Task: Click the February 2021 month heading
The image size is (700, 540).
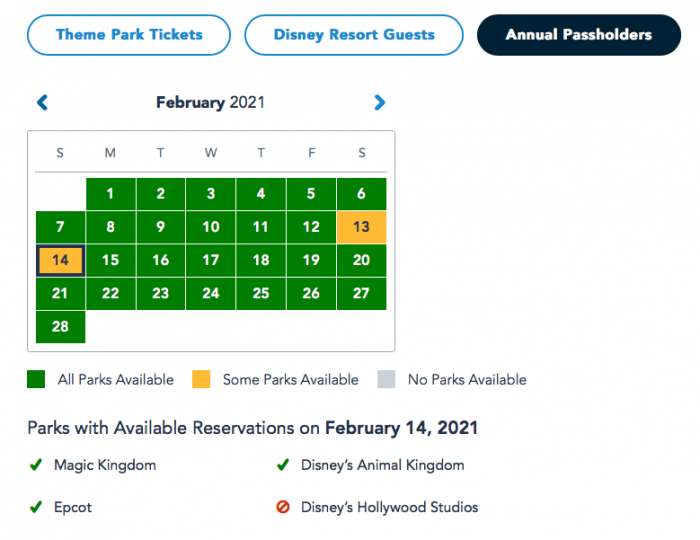Action: (x=210, y=102)
